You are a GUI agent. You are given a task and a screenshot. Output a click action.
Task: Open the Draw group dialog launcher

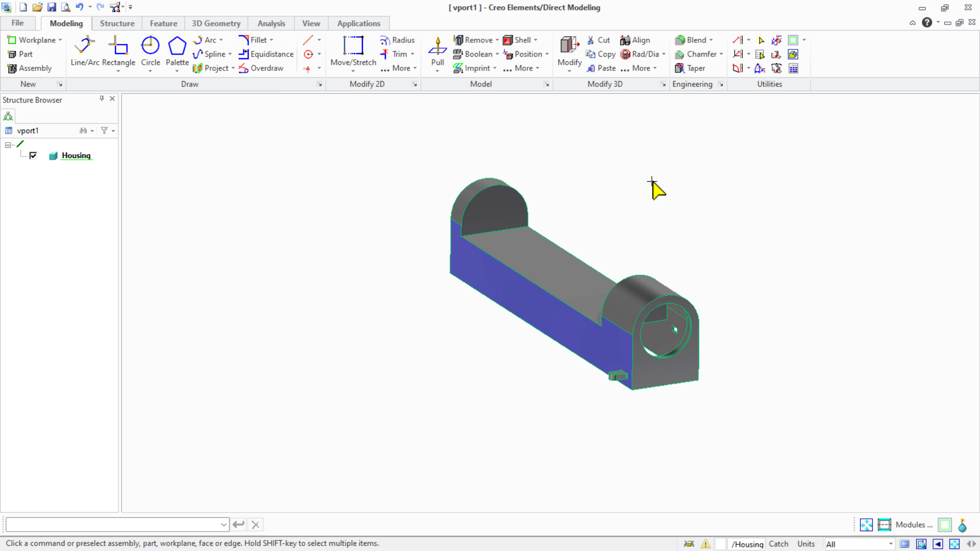(x=320, y=84)
